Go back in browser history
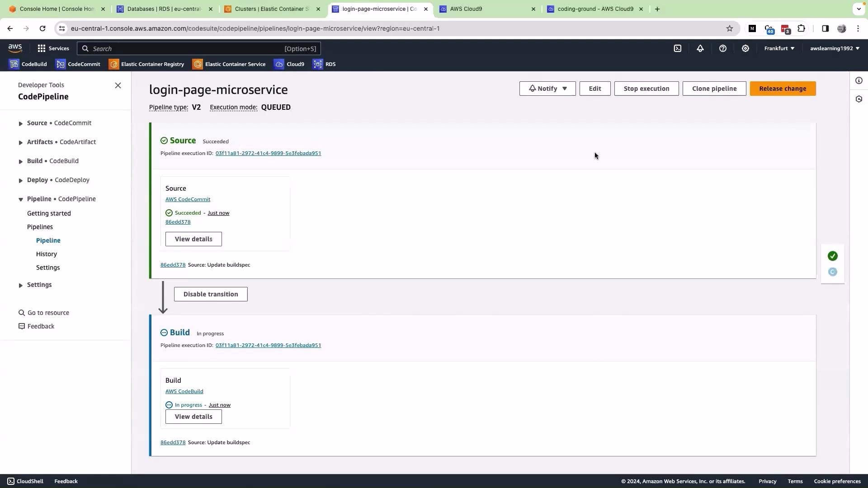 tap(10, 28)
